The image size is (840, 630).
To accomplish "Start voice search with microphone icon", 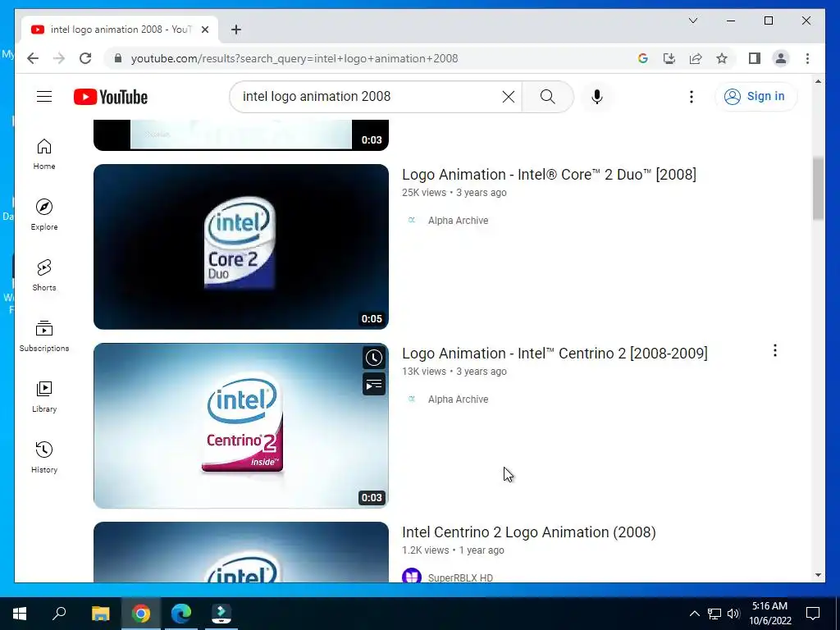I will (597, 97).
